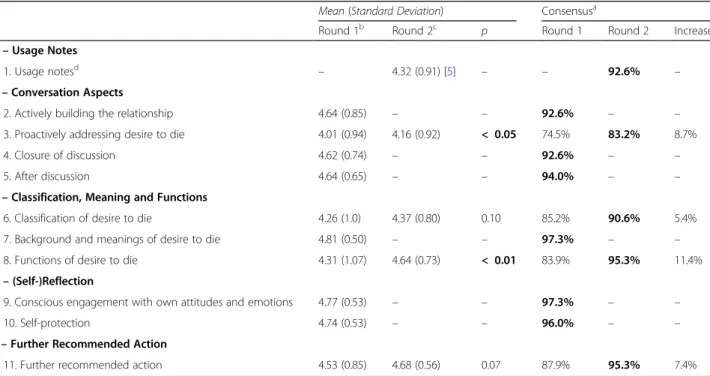
Task: Click the '(Self-)Reflection' section heading
Action: click(53, 281)
